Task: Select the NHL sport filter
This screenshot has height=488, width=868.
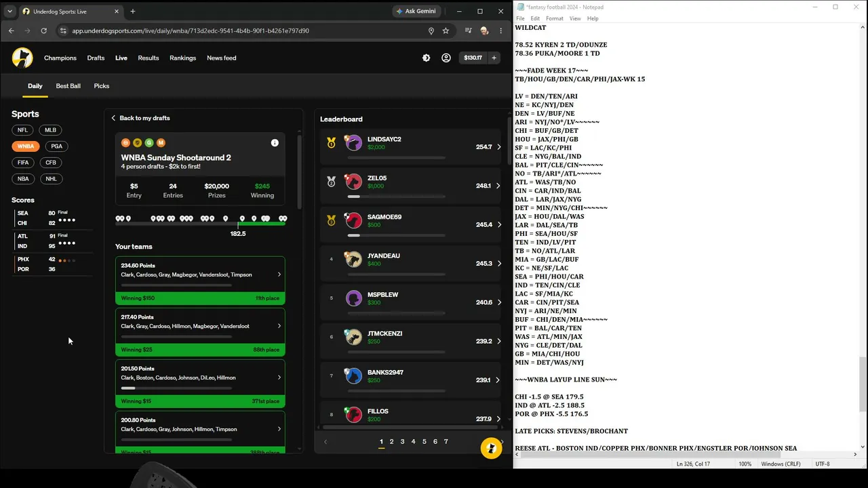Action: [51, 179]
